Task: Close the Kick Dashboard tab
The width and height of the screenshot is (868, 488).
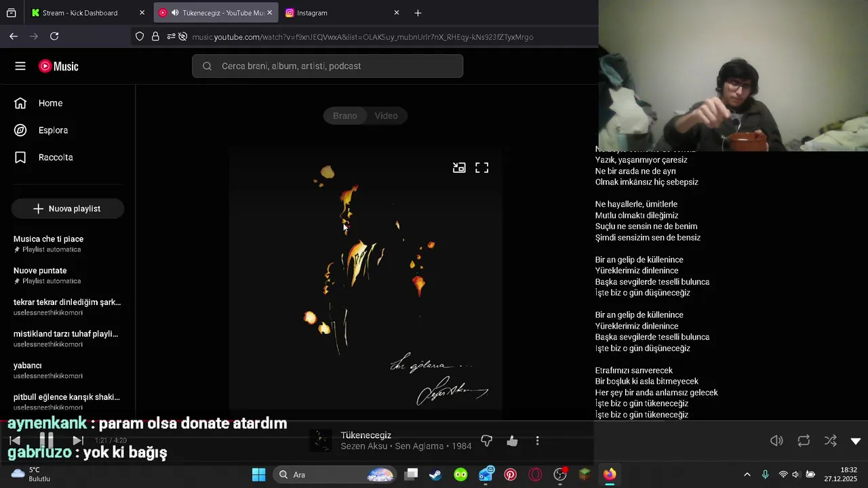Action: tap(142, 13)
